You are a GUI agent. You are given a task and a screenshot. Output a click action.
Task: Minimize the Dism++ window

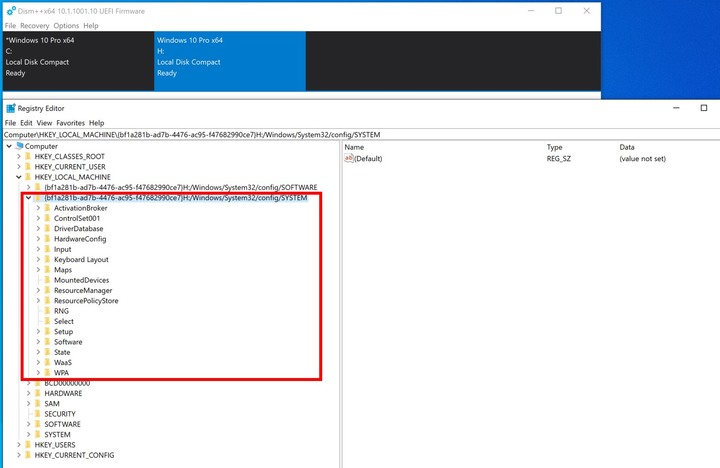tap(531, 11)
